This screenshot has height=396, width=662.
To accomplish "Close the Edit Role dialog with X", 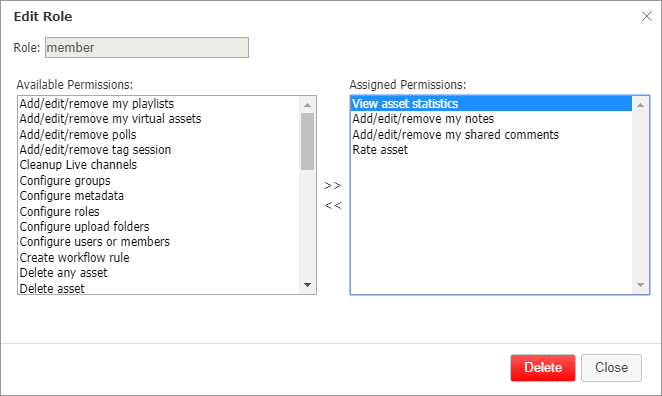I will [646, 16].
